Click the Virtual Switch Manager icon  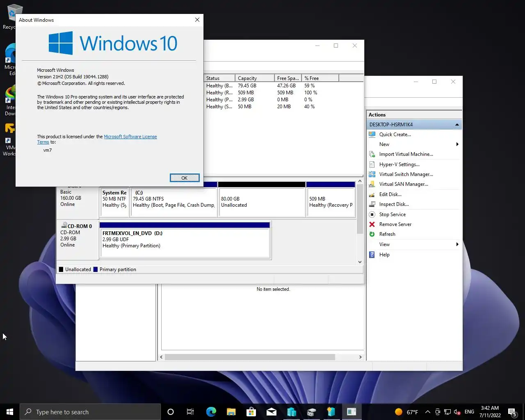[x=372, y=174]
